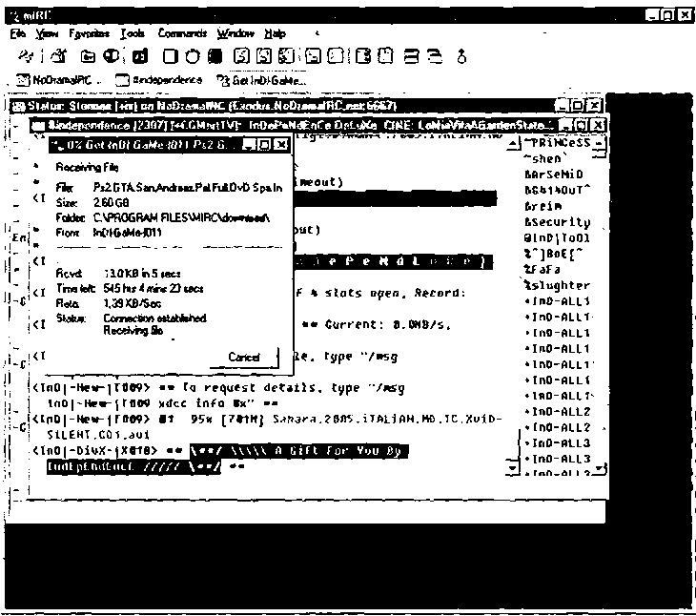Click the C:\PROGRAM FILES\MIRC\download folder path
The image size is (696, 616).
(x=181, y=218)
